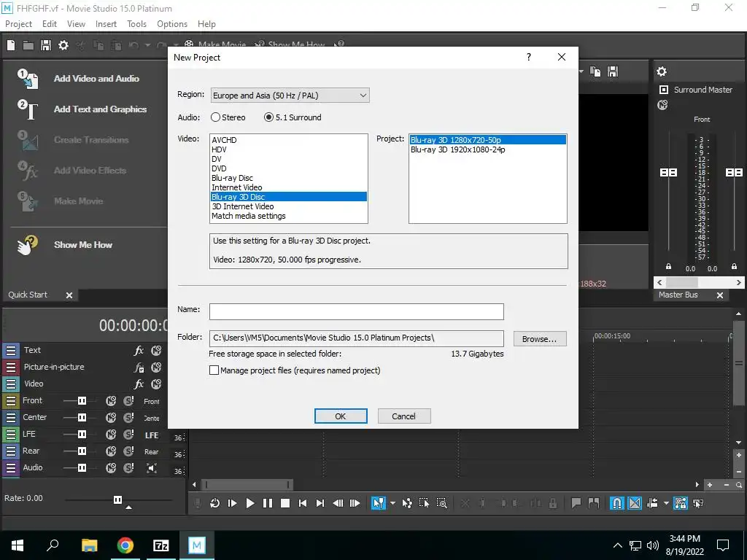747x560 pixels.
Task: Select the Envelope Edit tool
Action: coord(407,503)
